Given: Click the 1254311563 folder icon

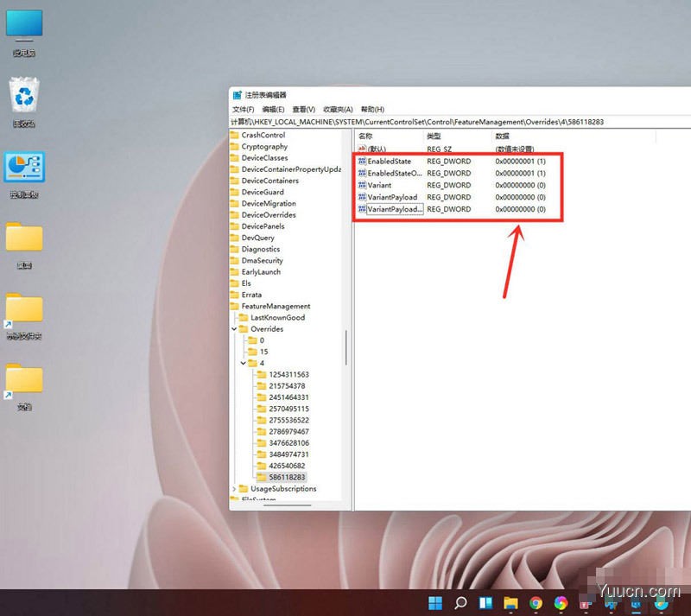Looking at the screenshot, I should (262, 374).
